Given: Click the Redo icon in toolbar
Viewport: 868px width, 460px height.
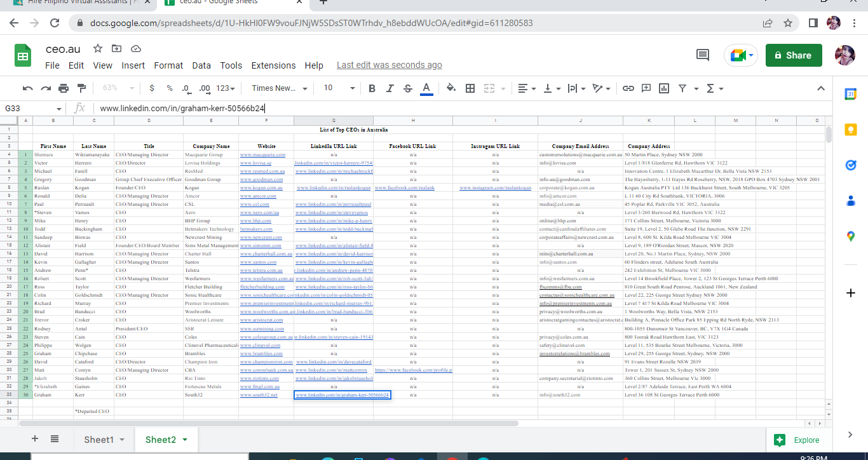Looking at the screenshot, I should pos(46,88).
